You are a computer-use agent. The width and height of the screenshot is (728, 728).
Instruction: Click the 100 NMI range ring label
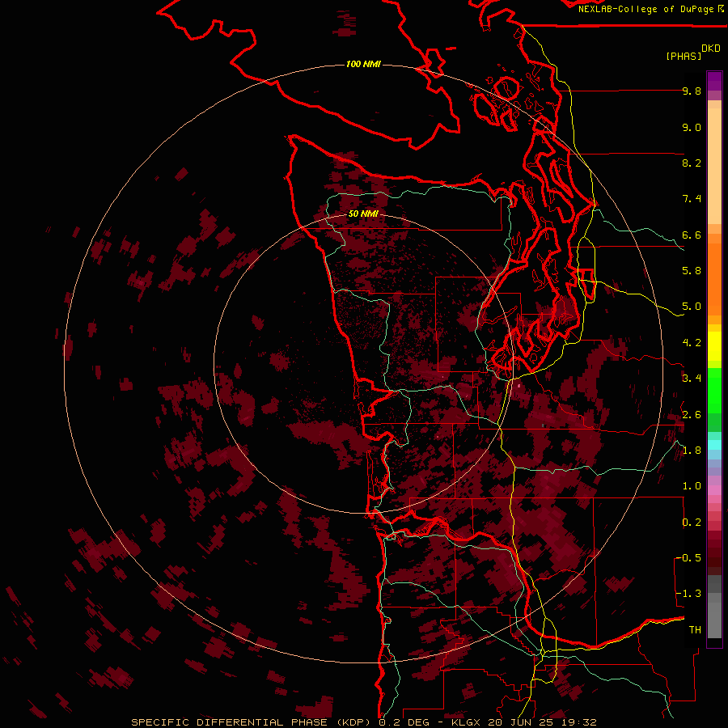point(363,64)
